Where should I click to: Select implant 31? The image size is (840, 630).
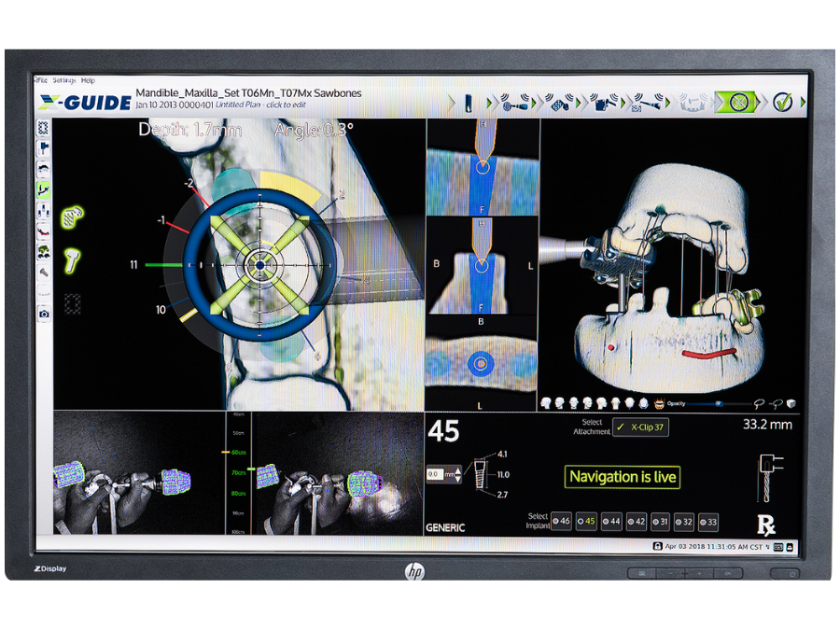pos(660,521)
